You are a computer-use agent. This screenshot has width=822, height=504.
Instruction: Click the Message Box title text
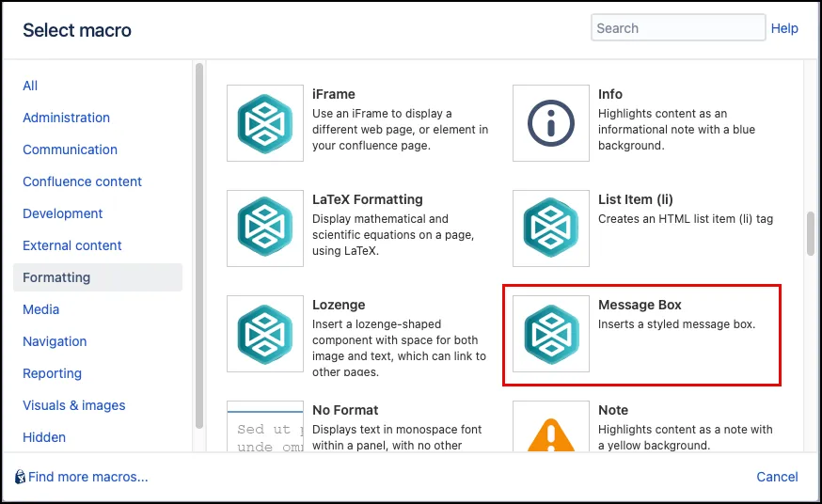coord(640,305)
